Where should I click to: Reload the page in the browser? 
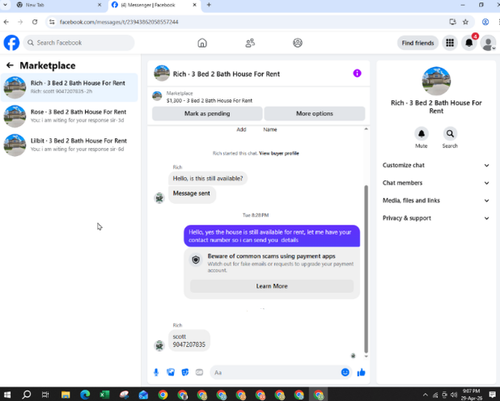(35, 22)
